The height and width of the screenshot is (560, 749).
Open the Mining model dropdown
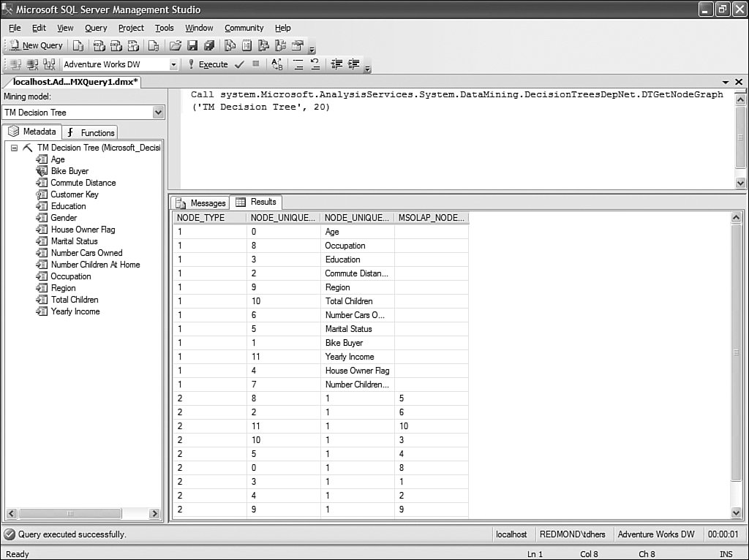click(x=158, y=113)
